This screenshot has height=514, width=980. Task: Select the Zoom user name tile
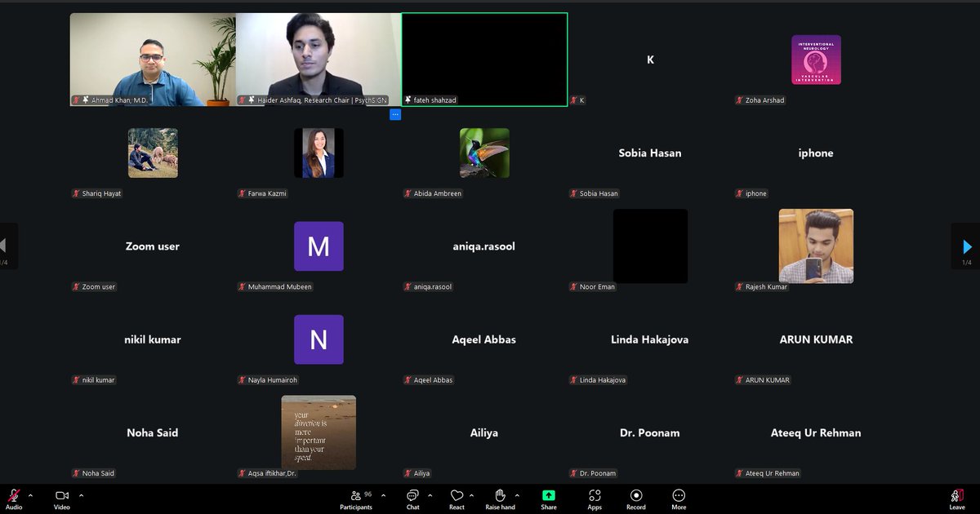coord(153,246)
